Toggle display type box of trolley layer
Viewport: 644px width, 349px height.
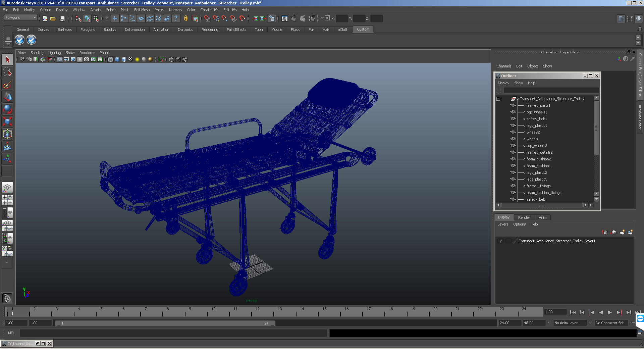click(508, 241)
